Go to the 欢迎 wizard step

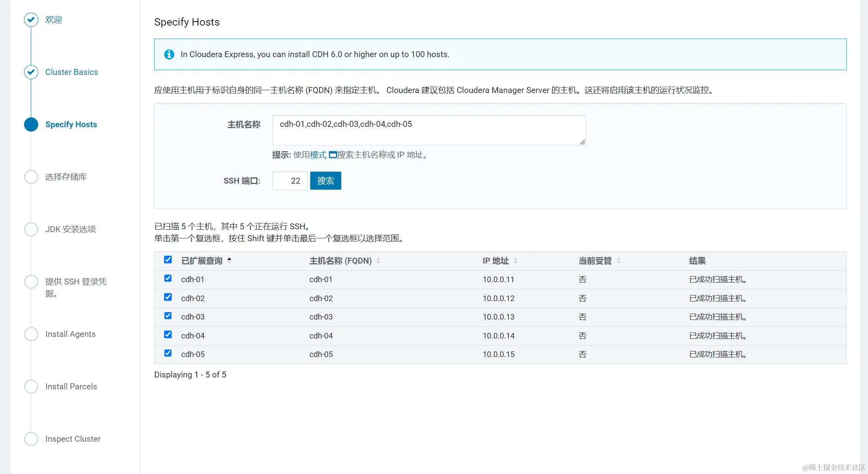54,20
